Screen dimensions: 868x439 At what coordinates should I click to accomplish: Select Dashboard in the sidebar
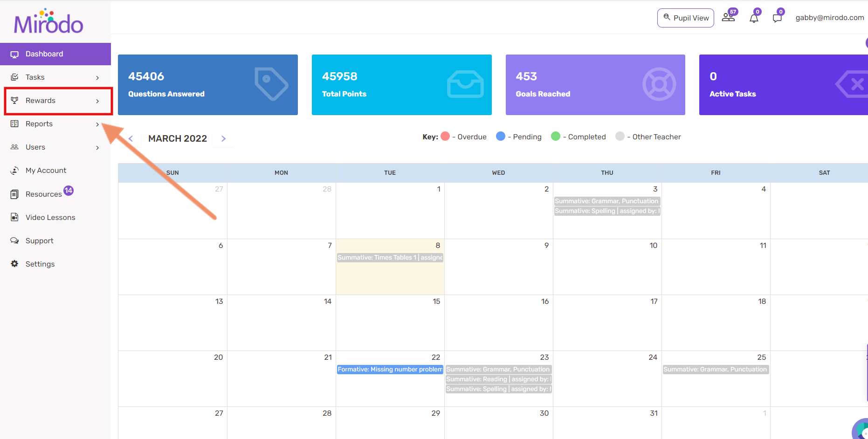(x=55, y=54)
